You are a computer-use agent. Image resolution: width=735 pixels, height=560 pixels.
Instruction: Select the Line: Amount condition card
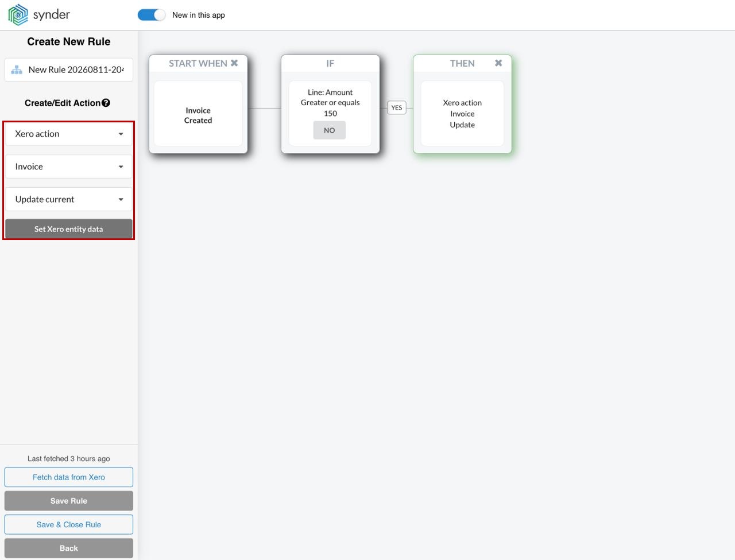[x=330, y=113]
